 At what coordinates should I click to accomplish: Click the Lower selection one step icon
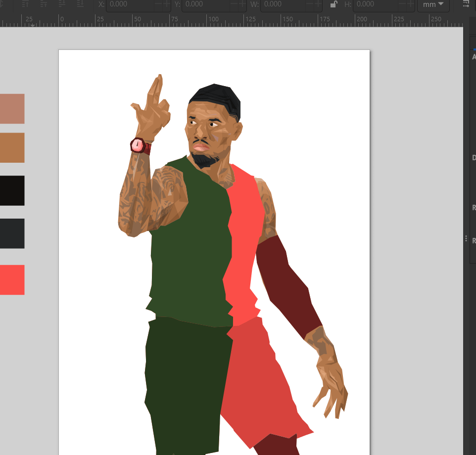[x=62, y=4]
